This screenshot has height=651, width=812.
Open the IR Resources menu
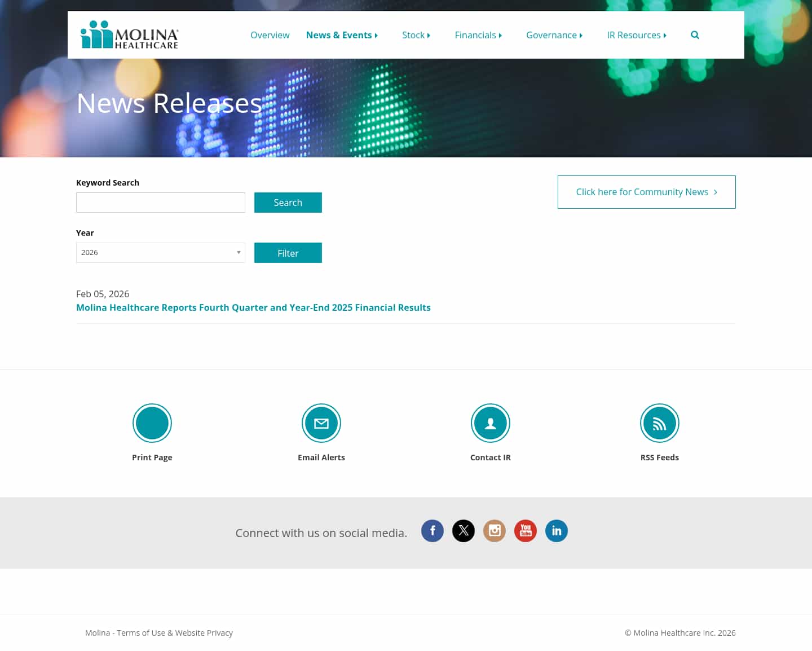coord(636,35)
